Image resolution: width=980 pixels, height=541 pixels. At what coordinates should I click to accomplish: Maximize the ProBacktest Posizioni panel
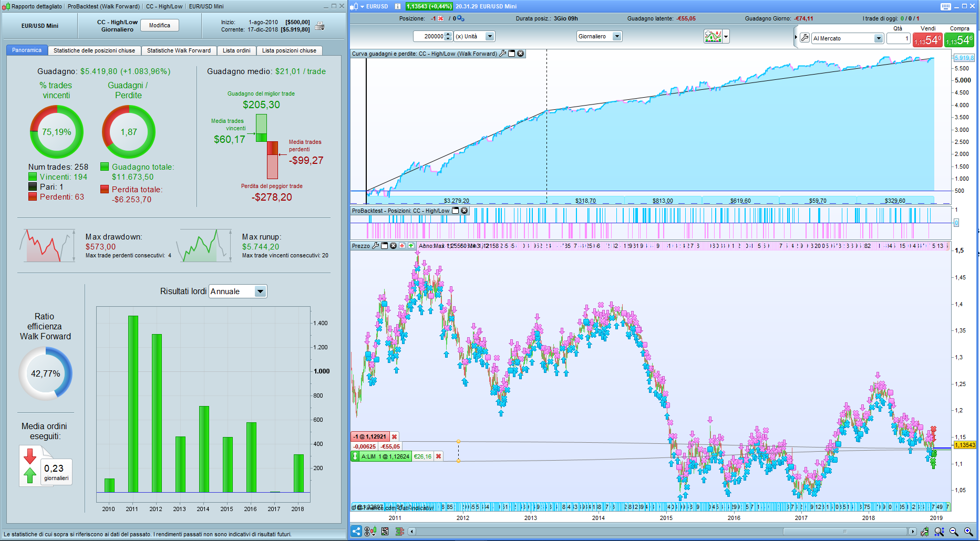(x=456, y=211)
